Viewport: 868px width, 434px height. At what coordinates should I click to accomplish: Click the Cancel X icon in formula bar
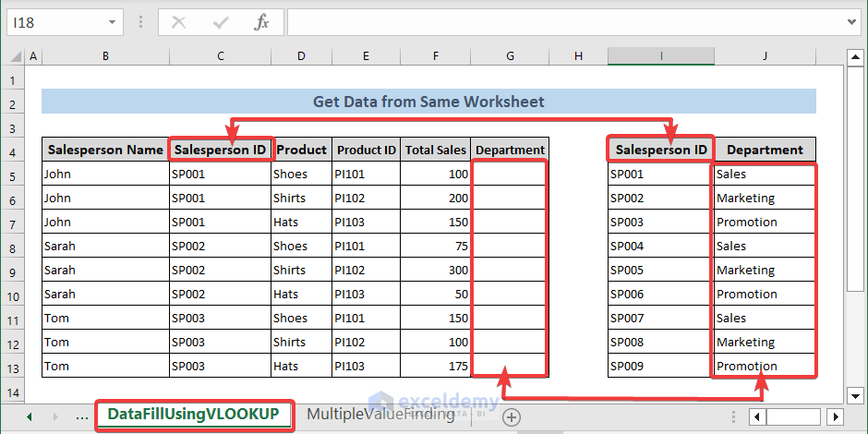click(179, 23)
